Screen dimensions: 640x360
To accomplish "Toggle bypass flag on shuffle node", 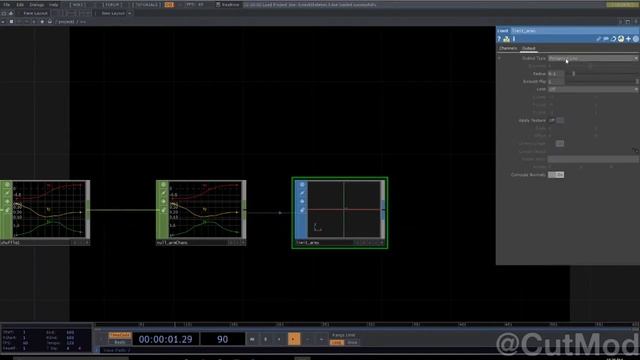I will click(x=7, y=193).
